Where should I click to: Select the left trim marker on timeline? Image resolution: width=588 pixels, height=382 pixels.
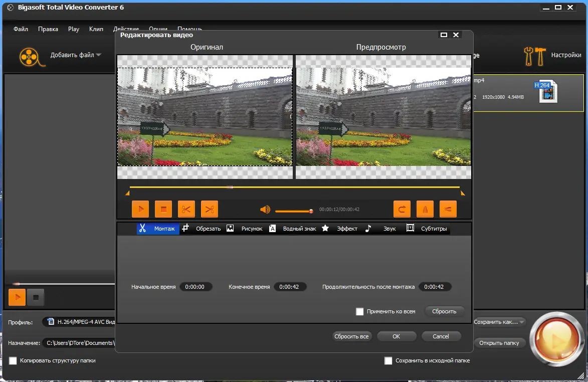pyautogui.click(x=127, y=193)
